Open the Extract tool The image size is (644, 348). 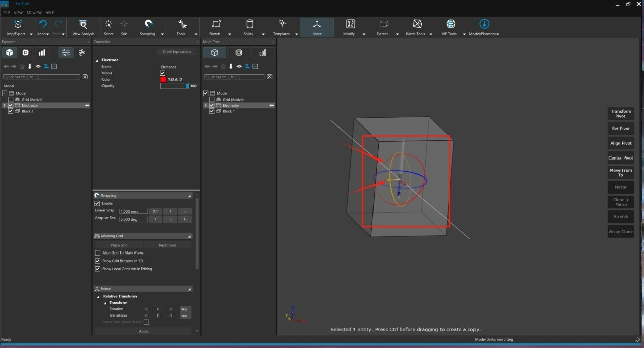click(384, 24)
